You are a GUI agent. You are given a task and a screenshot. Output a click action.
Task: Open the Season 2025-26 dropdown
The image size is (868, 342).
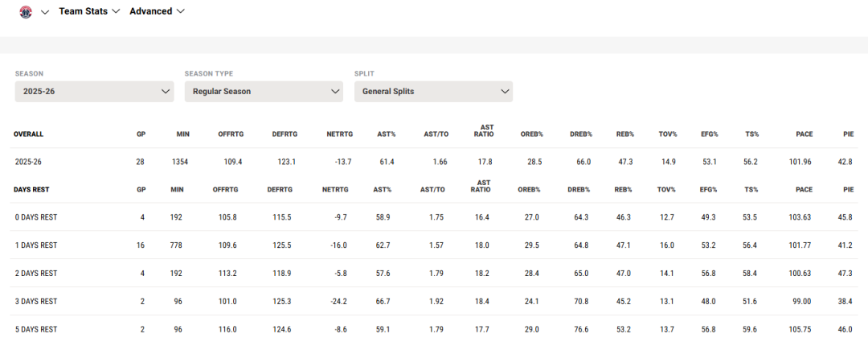[x=94, y=91]
